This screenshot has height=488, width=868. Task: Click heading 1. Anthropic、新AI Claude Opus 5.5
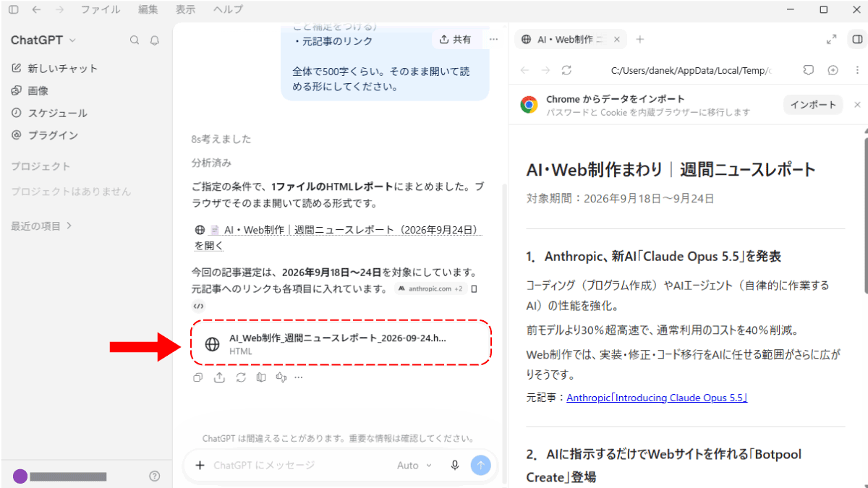click(x=654, y=257)
